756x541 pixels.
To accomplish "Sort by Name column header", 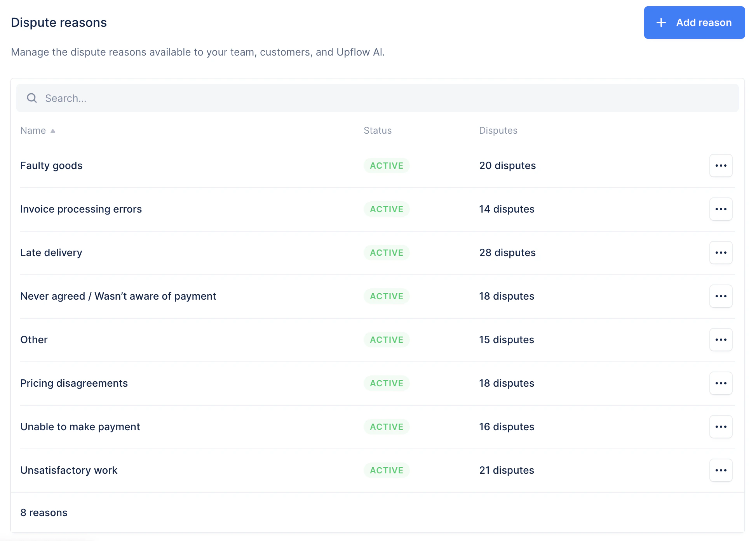I will [x=38, y=131].
